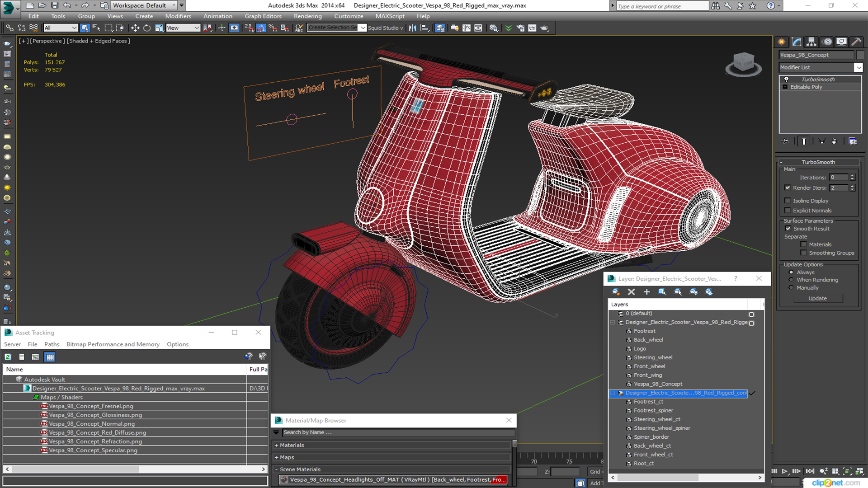Select Vespa_98_Concept_Normal.png asset row

click(92, 424)
